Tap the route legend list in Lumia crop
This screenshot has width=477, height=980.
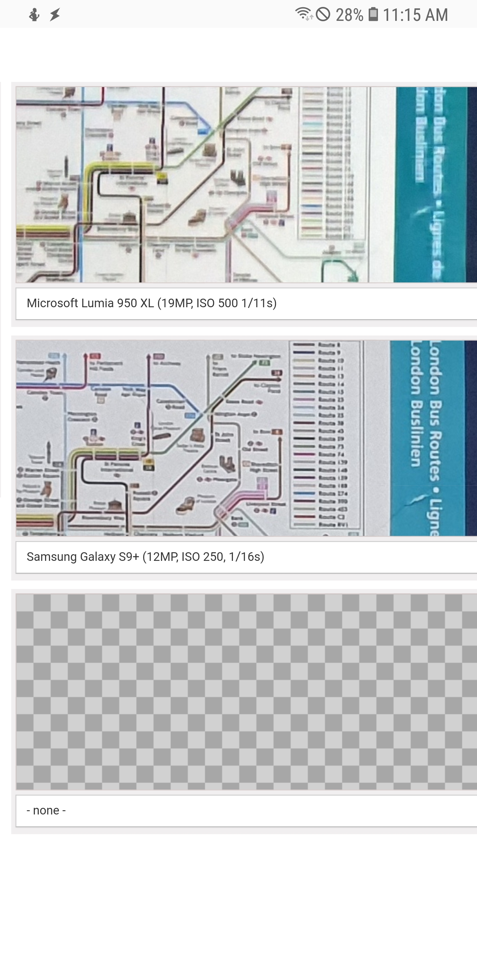click(331, 164)
